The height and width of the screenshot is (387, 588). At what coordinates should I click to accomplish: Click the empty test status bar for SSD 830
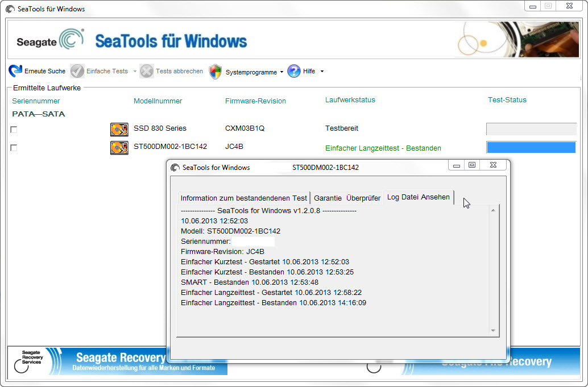(531, 129)
